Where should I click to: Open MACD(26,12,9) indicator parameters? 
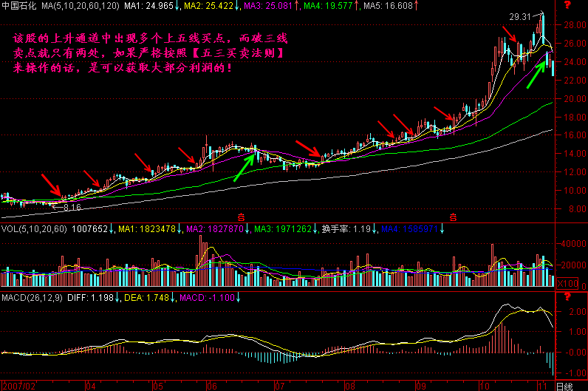coord(30,297)
